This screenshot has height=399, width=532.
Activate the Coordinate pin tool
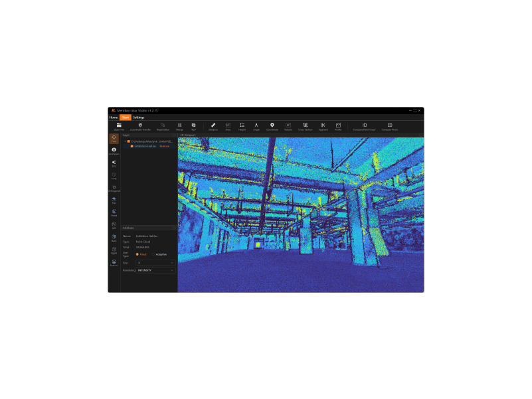272,127
